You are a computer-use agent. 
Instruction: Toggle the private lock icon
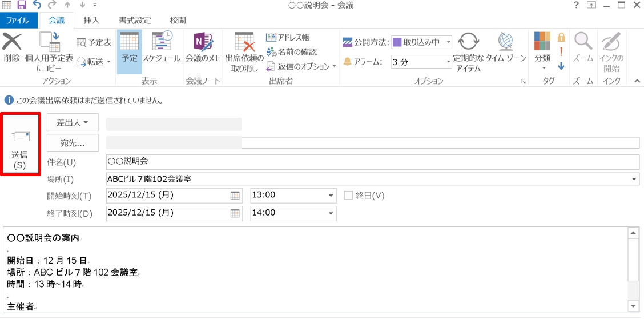[x=561, y=38]
